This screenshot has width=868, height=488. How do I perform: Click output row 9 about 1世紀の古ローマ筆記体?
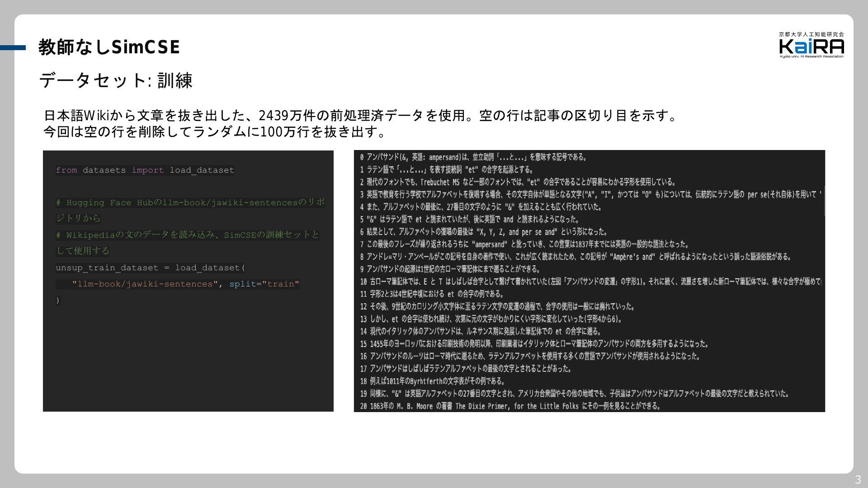(450, 269)
